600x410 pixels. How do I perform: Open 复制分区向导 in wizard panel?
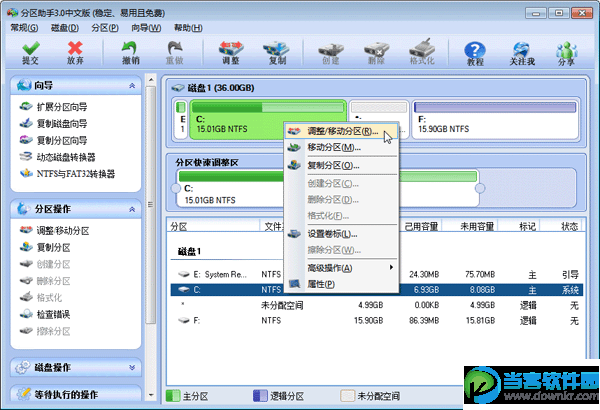pyautogui.click(x=54, y=140)
